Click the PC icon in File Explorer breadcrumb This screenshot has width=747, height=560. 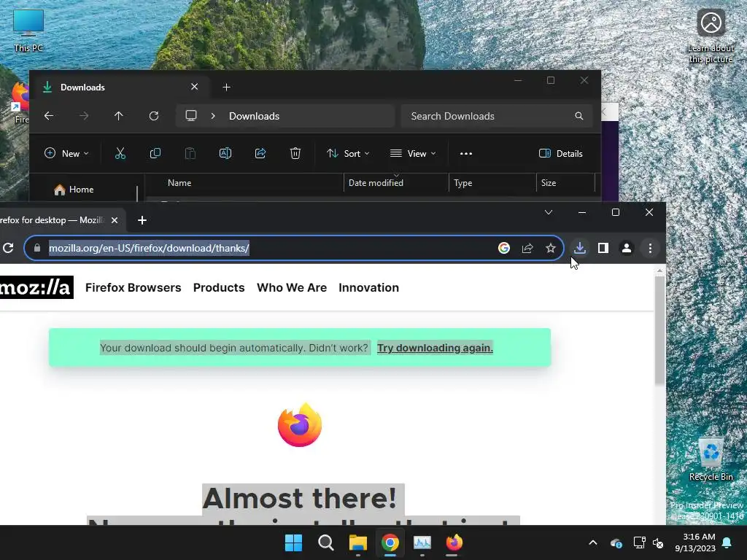191,116
